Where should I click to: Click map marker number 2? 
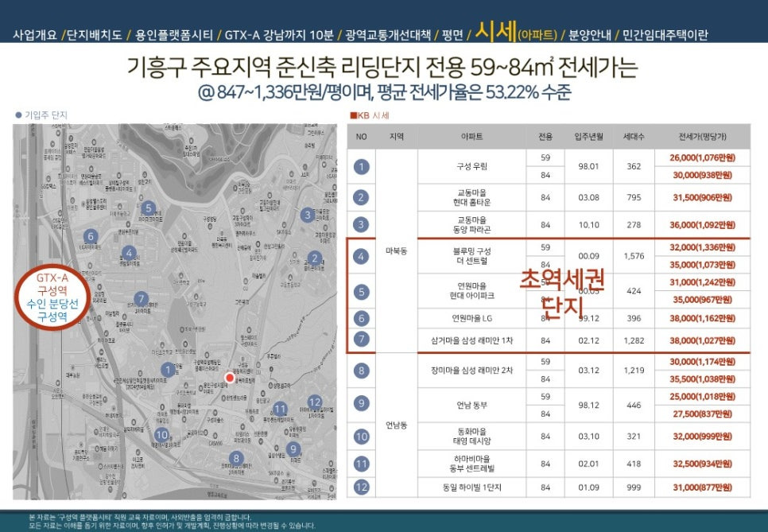[315, 258]
